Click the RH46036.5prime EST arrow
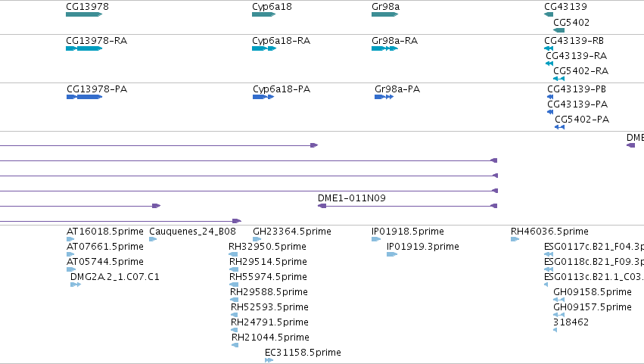 coord(515,239)
